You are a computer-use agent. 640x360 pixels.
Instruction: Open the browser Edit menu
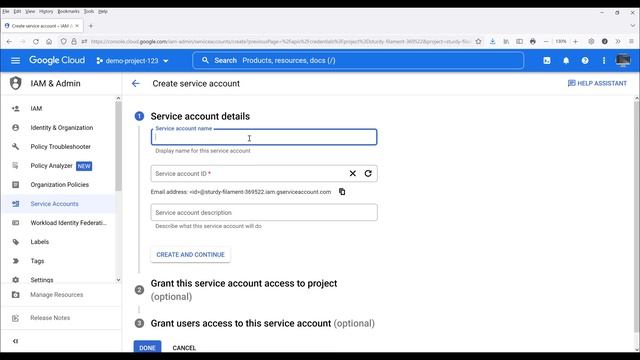click(x=17, y=11)
